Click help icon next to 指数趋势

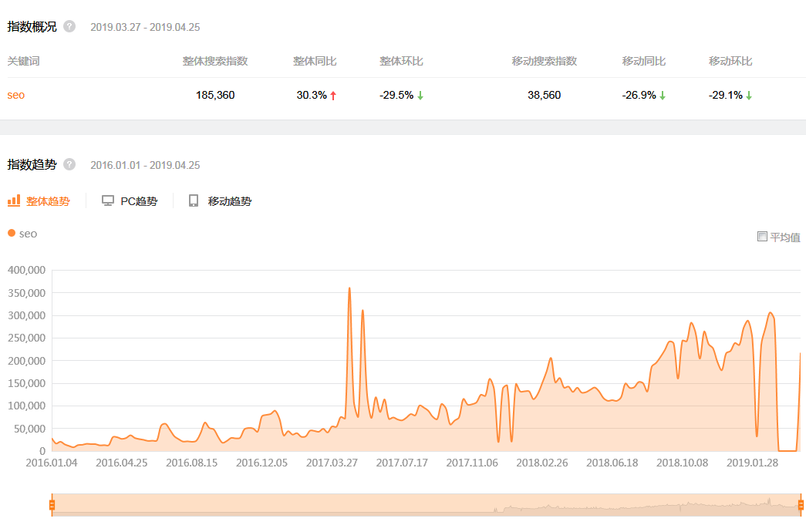pos(69,164)
